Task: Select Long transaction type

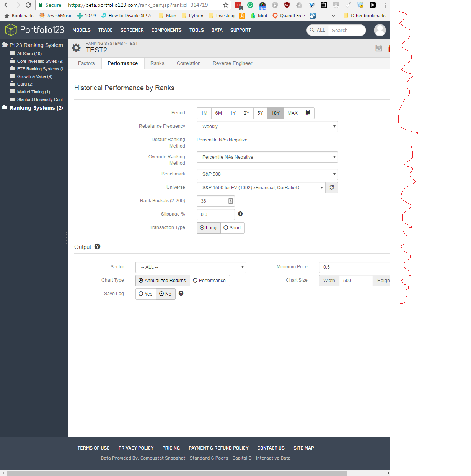Action: [x=209, y=228]
